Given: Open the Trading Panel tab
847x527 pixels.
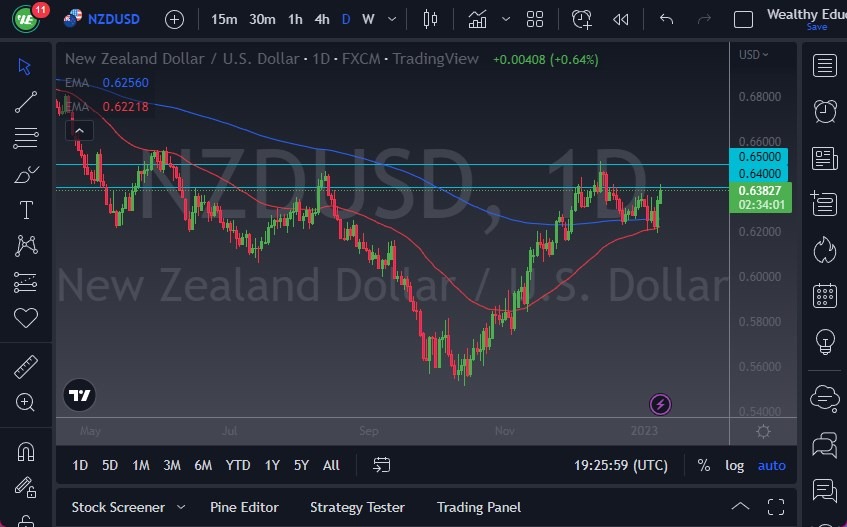Looking at the screenshot, I should click(x=479, y=507).
